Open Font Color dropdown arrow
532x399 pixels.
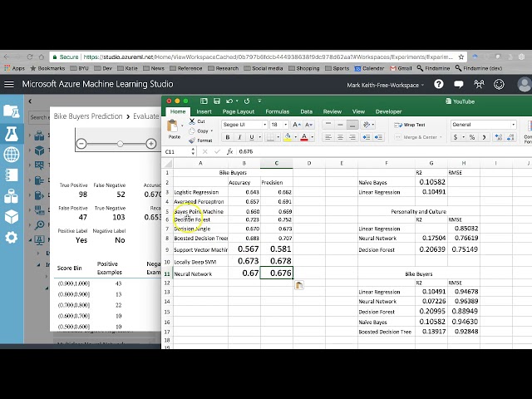click(x=313, y=137)
